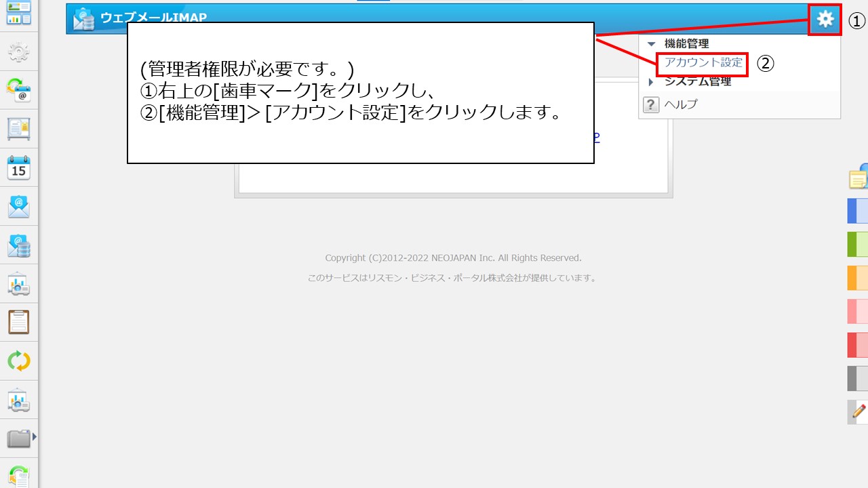868x488 pixels.
Task: Click the white gear settings icon in the header
Action: [825, 20]
